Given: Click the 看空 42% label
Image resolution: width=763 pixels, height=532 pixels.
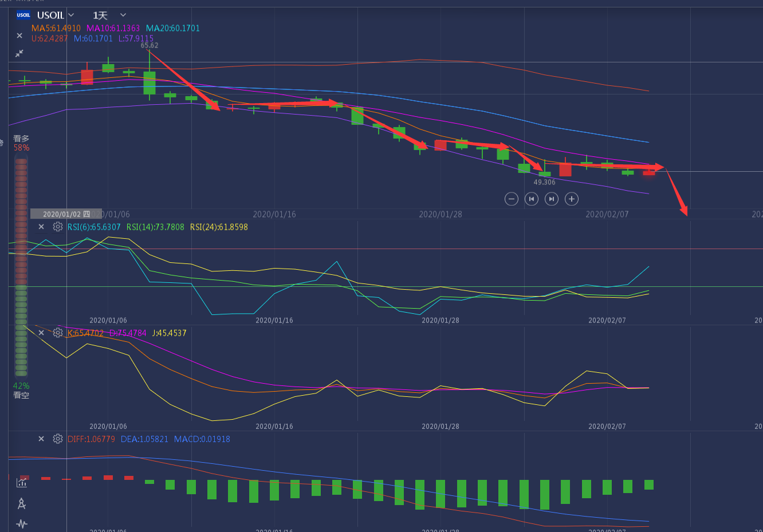Looking at the screenshot, I should coord(21,391).
